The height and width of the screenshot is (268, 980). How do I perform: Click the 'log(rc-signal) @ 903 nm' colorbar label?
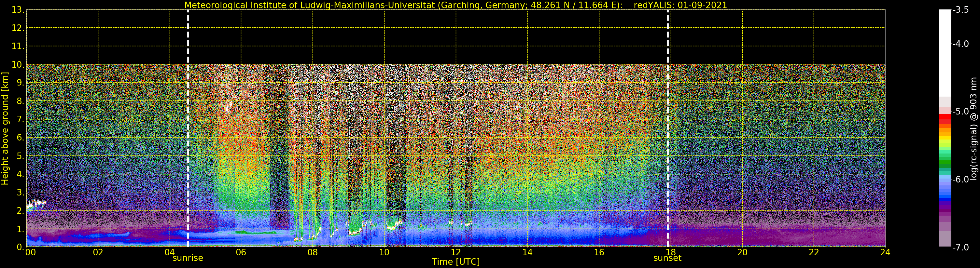[x=973, y=128]
